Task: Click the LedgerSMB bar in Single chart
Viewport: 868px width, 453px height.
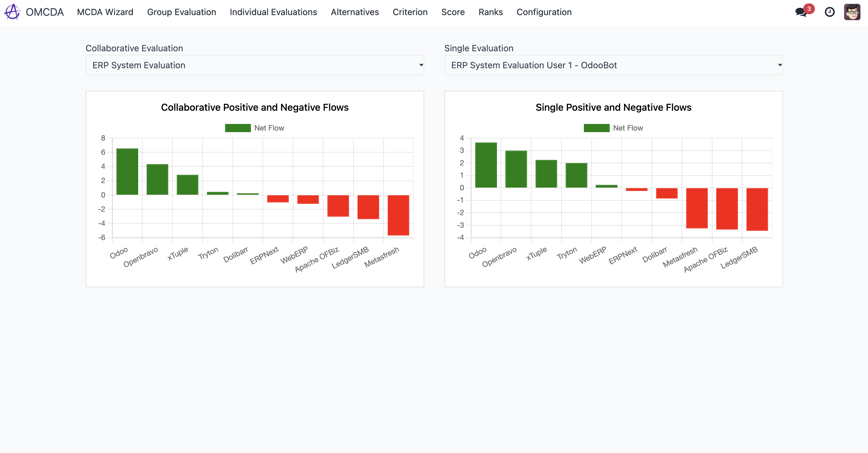Action: pyautogui.click(x=757, y=209)
